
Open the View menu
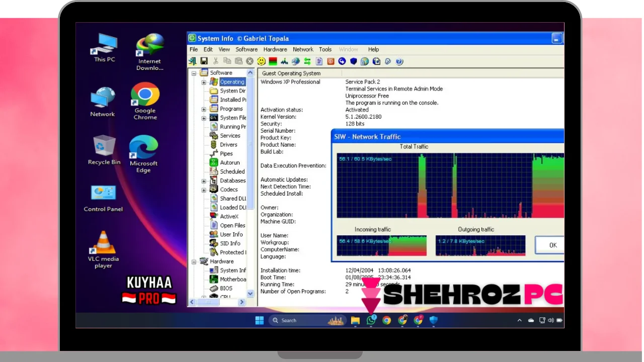[x=224, y=49]
